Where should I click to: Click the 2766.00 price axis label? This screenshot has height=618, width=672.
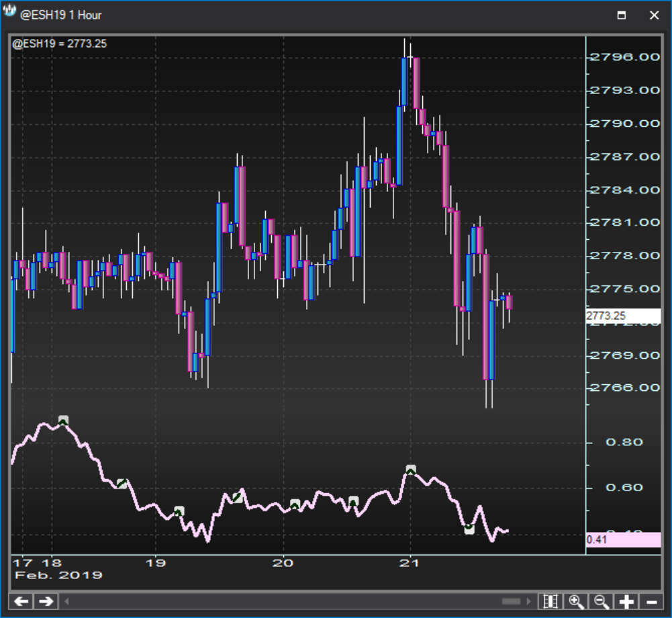[625, 388]
